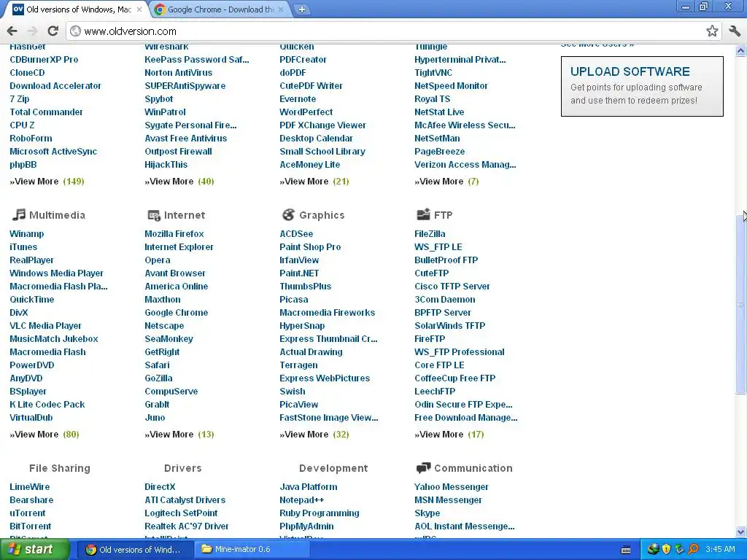Viewport: 747px width, 560px height.
Task: Open the TightVNC link
Action: (433, 73)
